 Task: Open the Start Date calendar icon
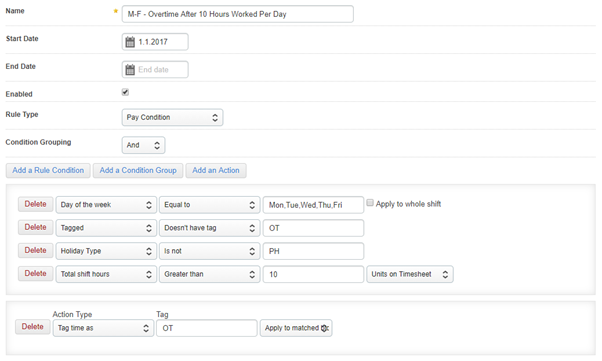click(x=130, y=42)
